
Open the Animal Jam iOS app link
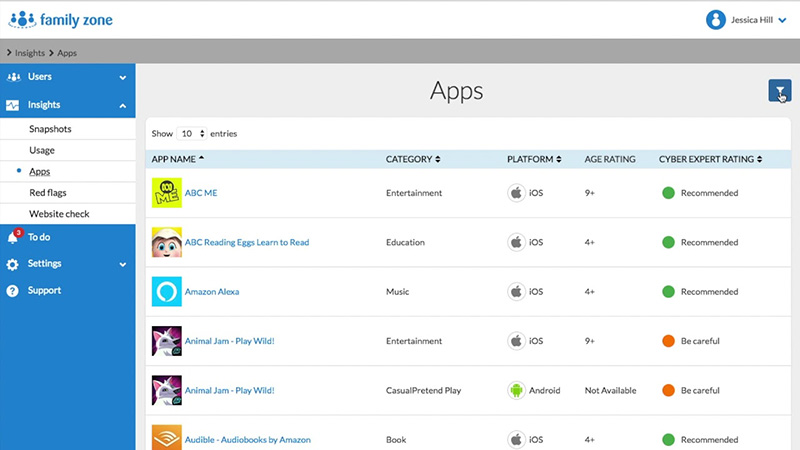[x=229, y=341]
